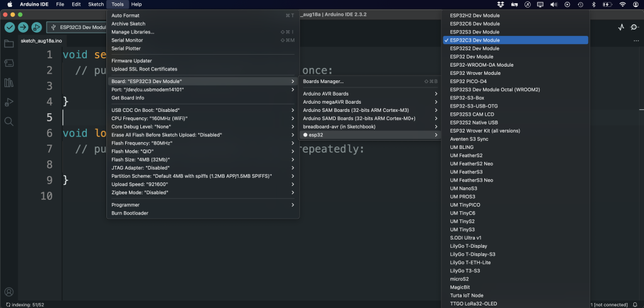Click Firmware Updater

click(203, 61)
